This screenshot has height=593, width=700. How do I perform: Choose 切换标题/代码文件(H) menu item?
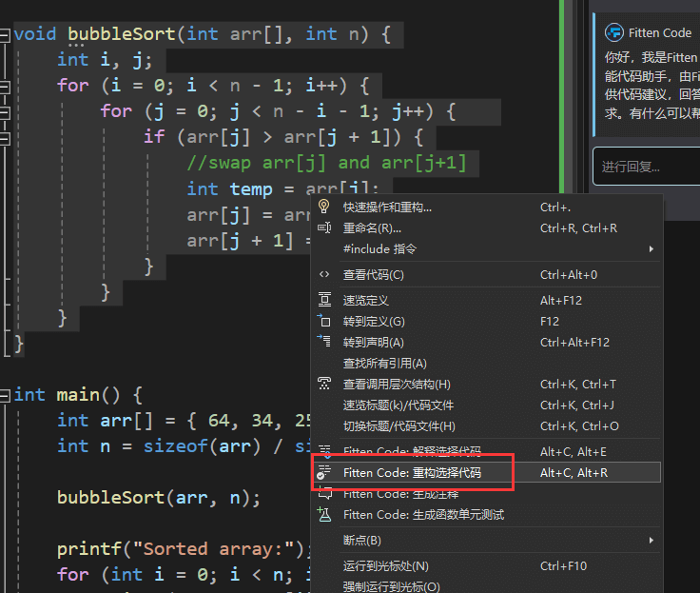(399, 426)
